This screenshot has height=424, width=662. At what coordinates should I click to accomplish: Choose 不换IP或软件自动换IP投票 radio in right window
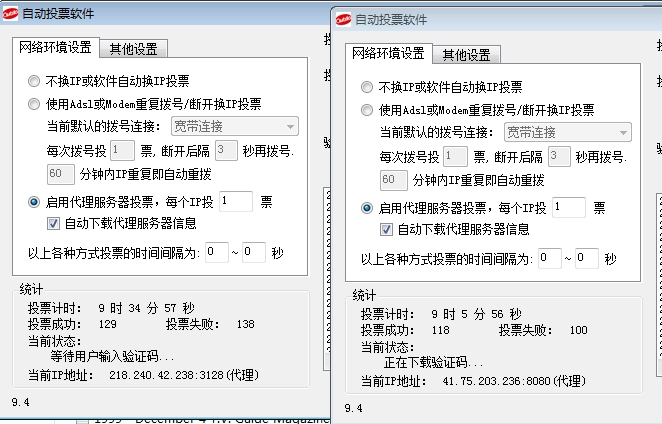pyautogui.click(x=367, y=87)
